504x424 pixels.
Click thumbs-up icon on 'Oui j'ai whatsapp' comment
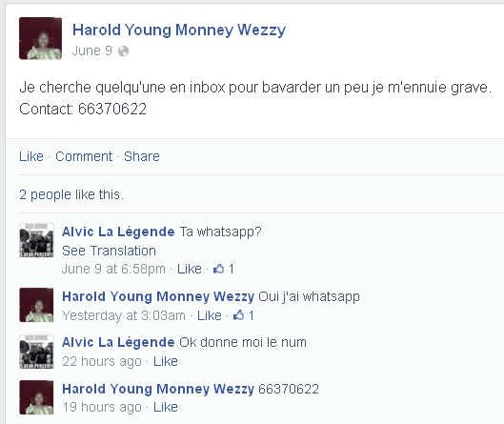238,315
